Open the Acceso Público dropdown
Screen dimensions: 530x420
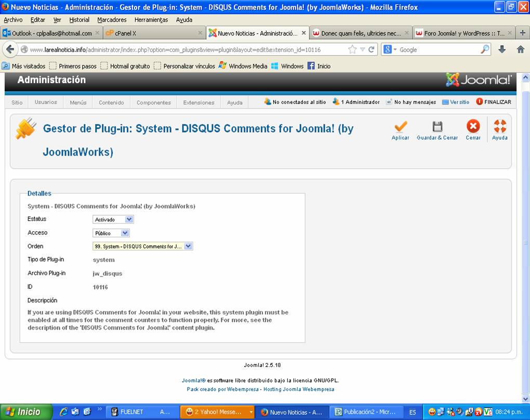pos(111,233)
